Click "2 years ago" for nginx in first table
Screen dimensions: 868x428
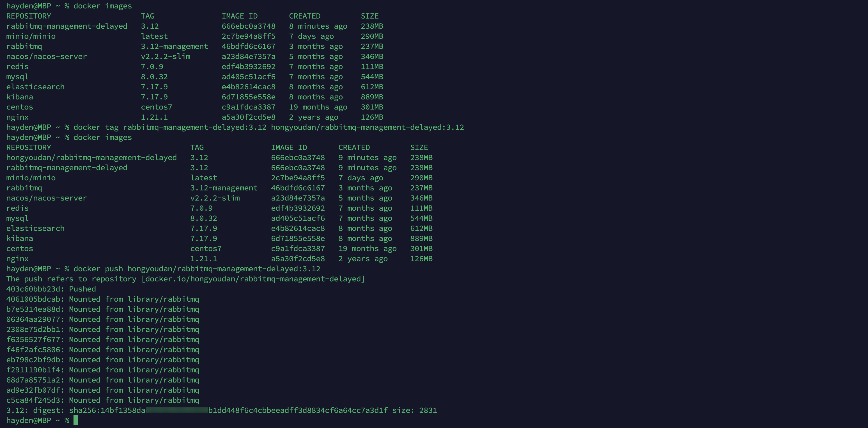[x=313, y=117]
